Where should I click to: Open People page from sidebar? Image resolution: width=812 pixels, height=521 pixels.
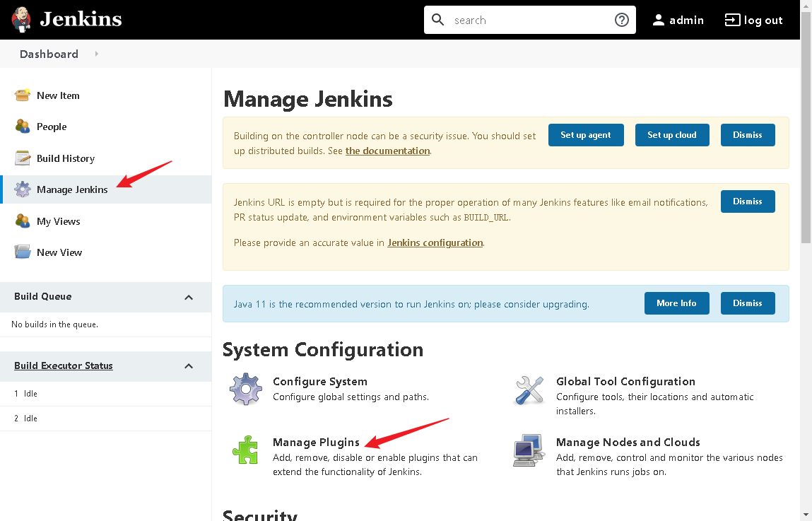(52, 127)
